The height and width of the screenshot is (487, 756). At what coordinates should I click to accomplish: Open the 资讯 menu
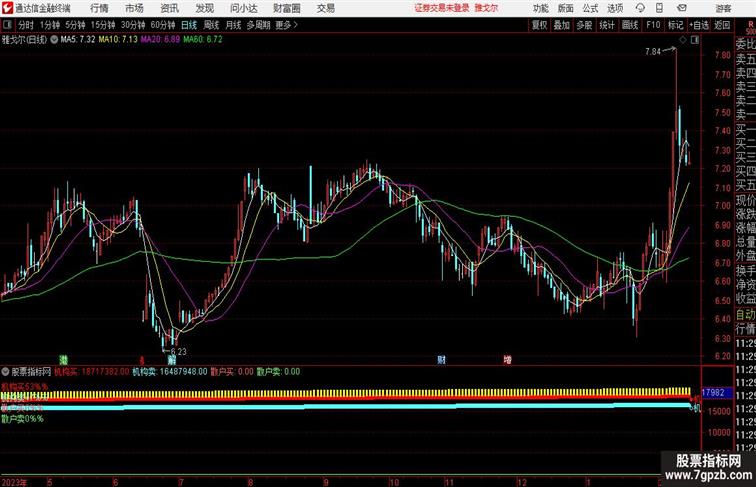(x=169, y=8)
